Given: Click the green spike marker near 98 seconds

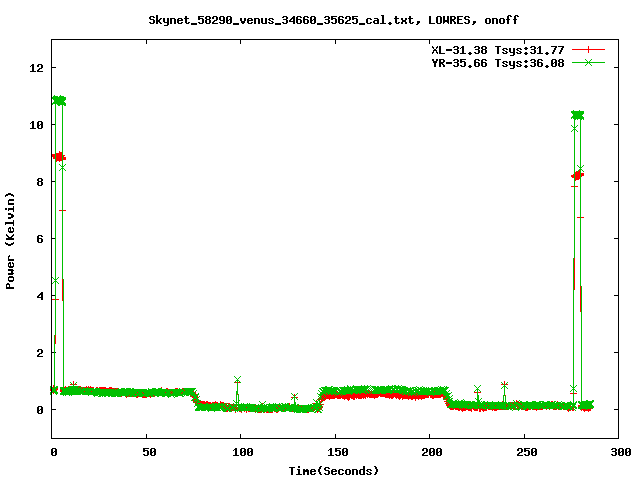Looking at the screenshot, I should coord(238,380).
